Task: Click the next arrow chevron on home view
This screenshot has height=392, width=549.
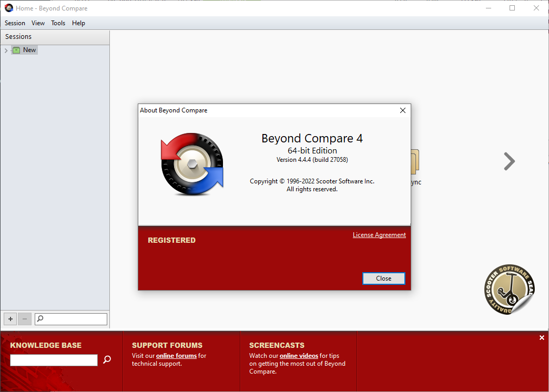Action: pos(509,161)
